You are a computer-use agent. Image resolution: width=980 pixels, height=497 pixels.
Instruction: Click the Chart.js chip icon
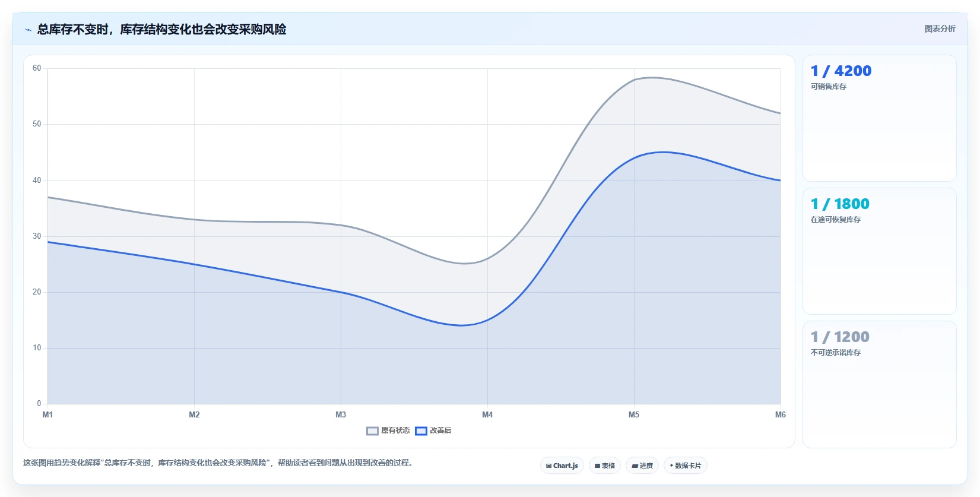pos(548,466)
